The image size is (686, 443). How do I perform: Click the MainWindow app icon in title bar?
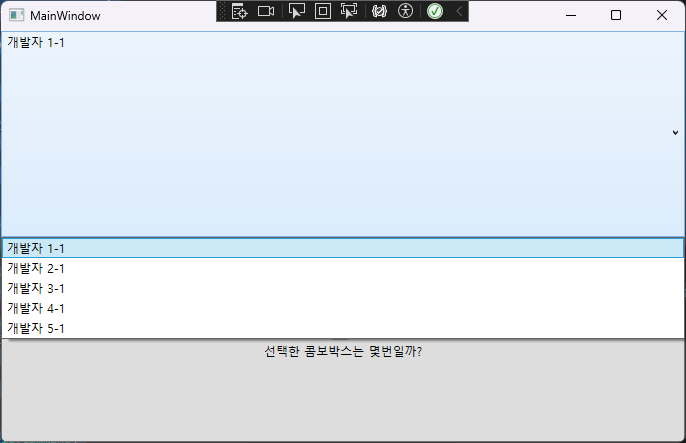[16, 15]
